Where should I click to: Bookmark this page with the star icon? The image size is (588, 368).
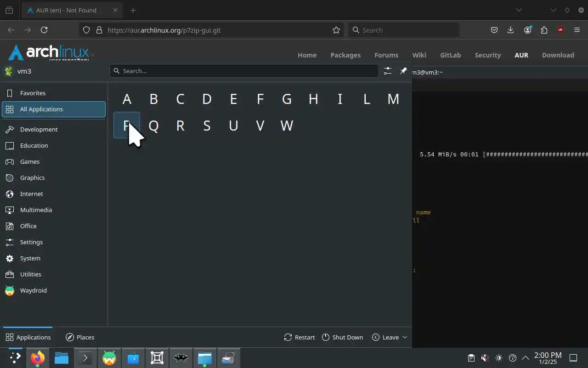pos(336,30)
